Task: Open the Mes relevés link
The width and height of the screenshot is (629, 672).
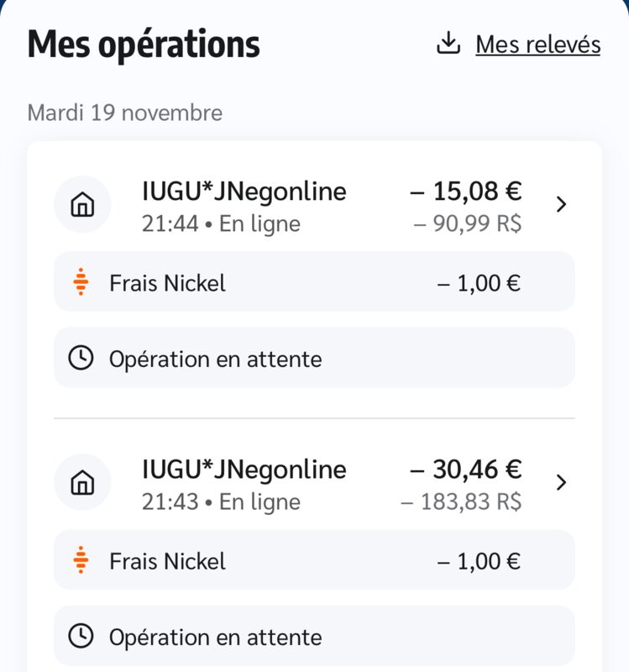Action: pyautogui.click(x=538, y=45)
